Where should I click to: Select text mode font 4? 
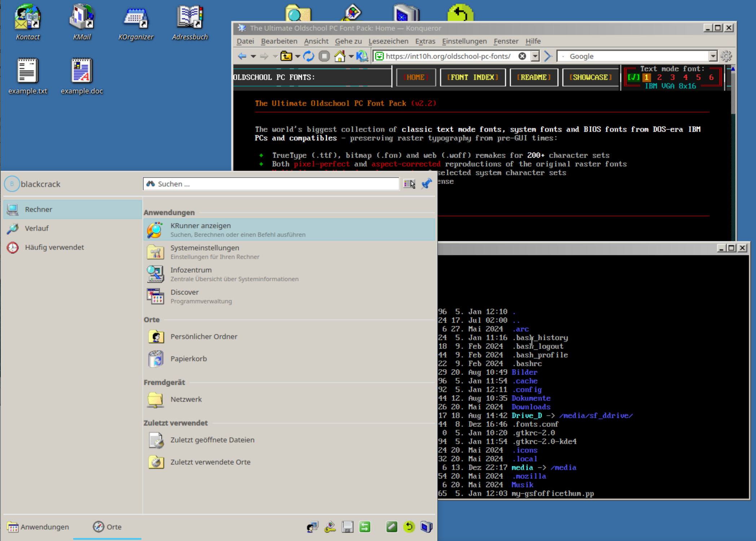click(685, 77)
